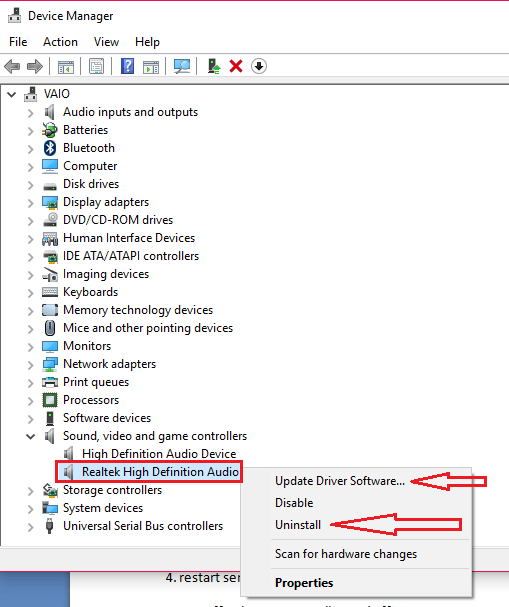Open the Help menu

(x=147, y=42)
